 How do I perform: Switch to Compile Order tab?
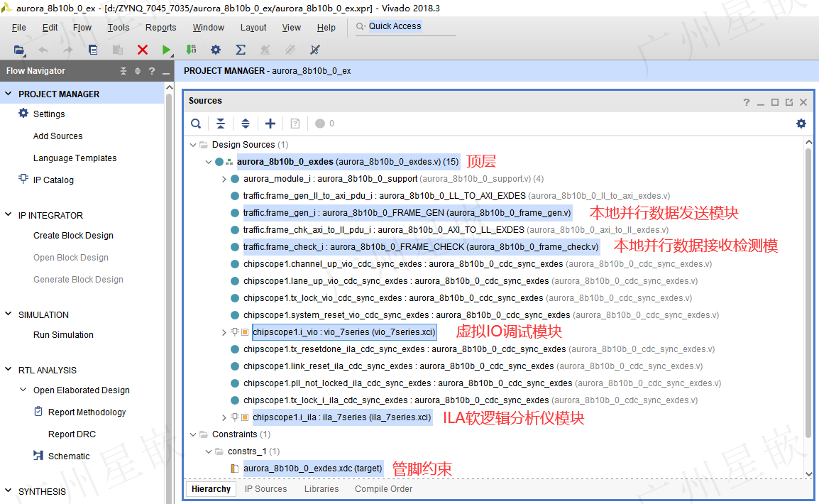384,489
